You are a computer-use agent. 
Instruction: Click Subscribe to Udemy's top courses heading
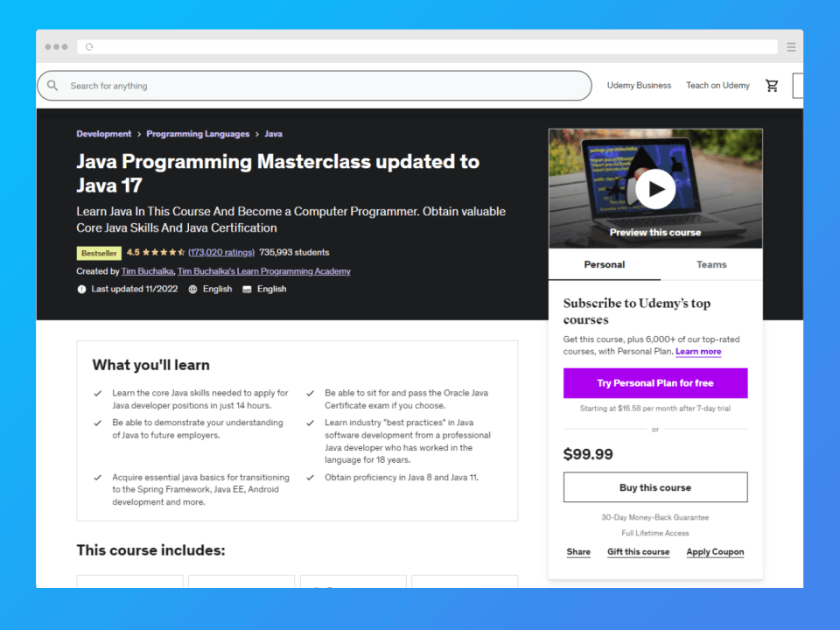point(637,311)
